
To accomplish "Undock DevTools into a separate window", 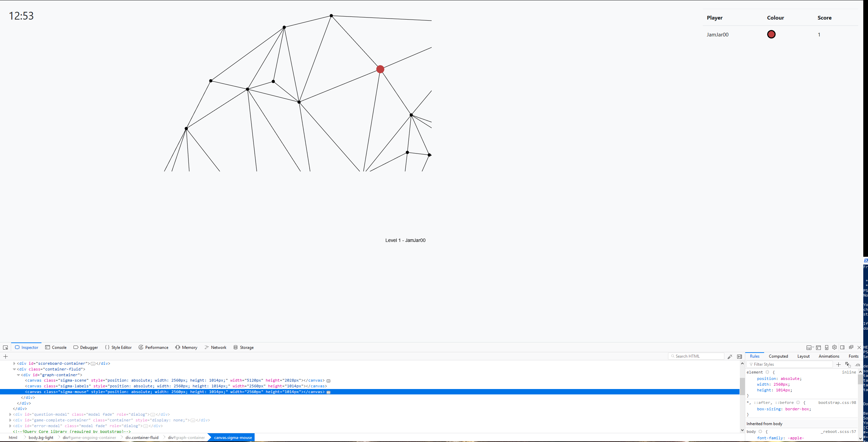I will (851, 348).
